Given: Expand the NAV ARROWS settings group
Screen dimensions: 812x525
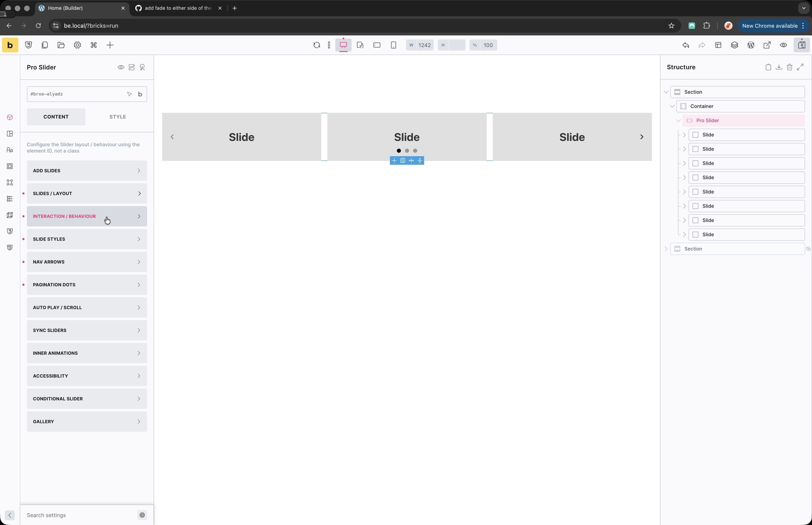Looking at the screenshot, I should click(x=87, y=262).
